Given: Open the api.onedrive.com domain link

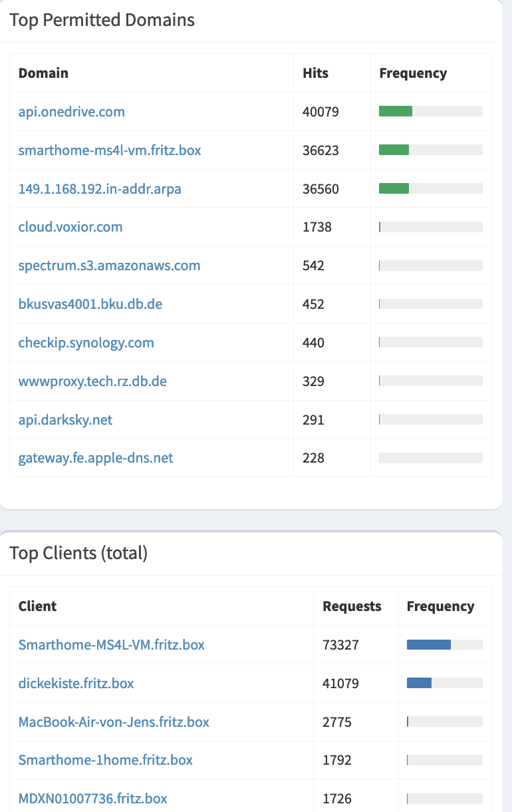Looking at the screenshot, I should (x=72, y=112).
